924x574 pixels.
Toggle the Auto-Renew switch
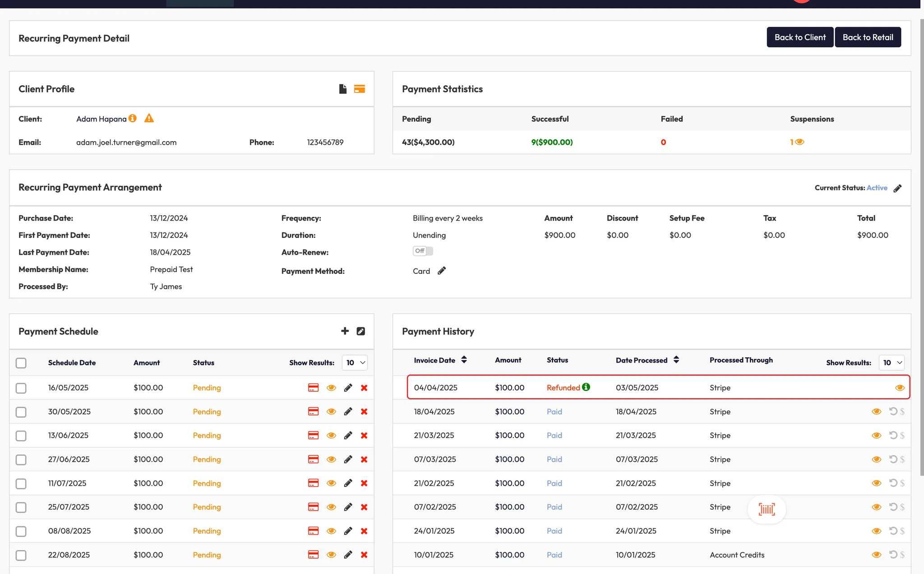point(423,251)
